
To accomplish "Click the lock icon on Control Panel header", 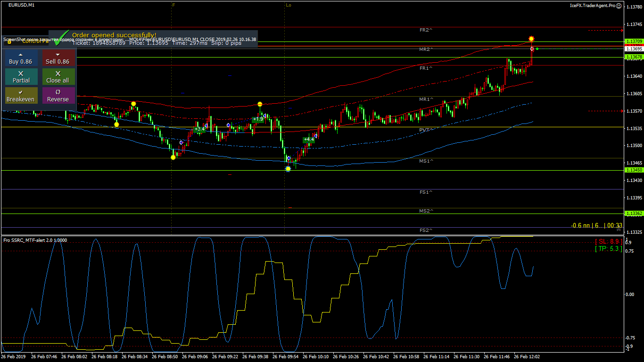I will click(x=9, y=41).
